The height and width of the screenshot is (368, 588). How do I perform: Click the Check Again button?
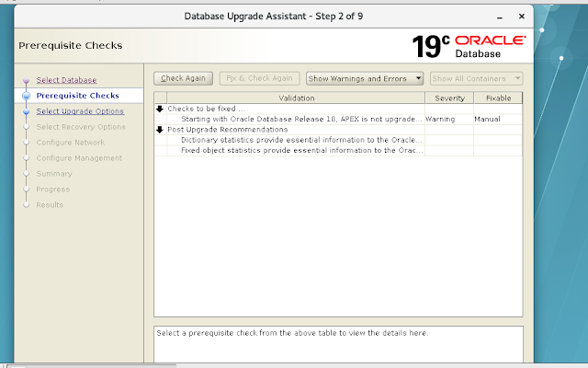183,78
